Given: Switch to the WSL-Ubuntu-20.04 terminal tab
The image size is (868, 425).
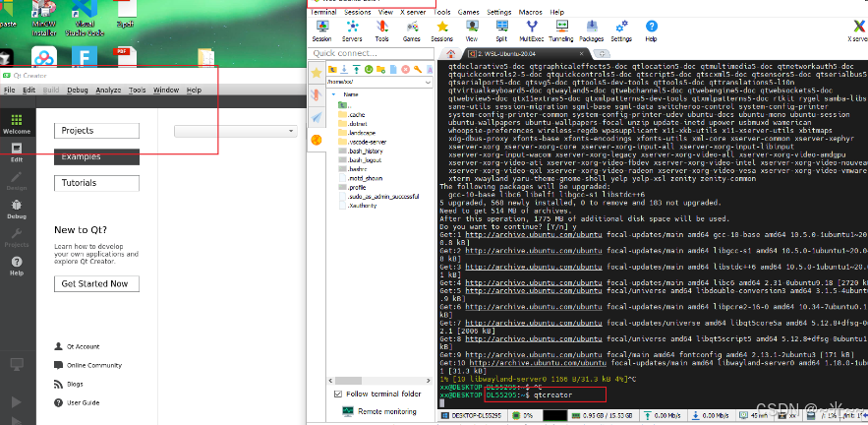Looking at the screenshot, I should (523, 54).
